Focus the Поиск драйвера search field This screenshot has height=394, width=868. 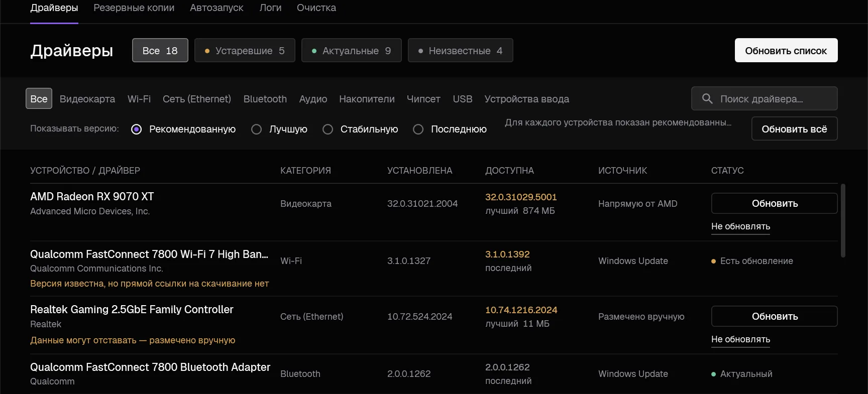coord(765,98)
